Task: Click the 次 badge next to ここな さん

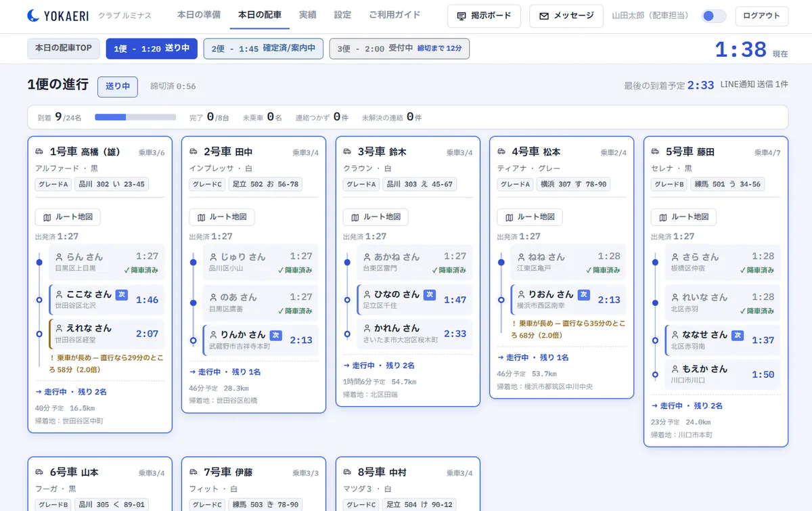Action: click(121, 294)
